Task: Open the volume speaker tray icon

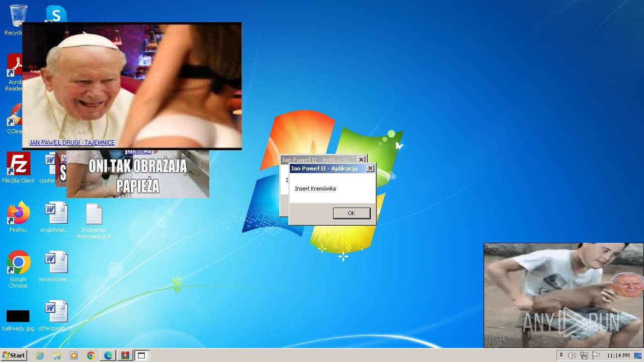Action: (x=572, y=355)
